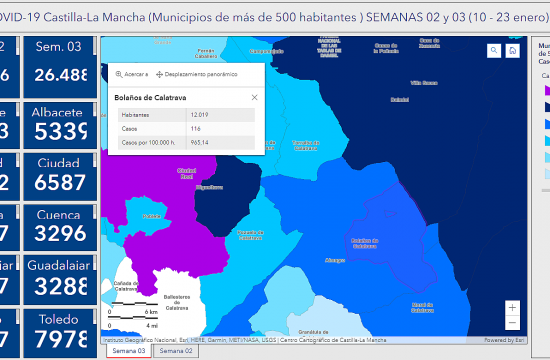Click Bolaños de Calatrava map label
The height and width of the screenshot is (360, 550).
click(x=365, y=243)
